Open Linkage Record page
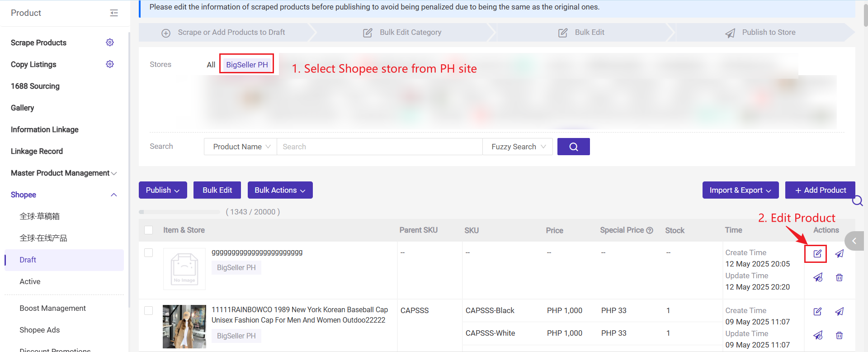 [x=37, y=151]
